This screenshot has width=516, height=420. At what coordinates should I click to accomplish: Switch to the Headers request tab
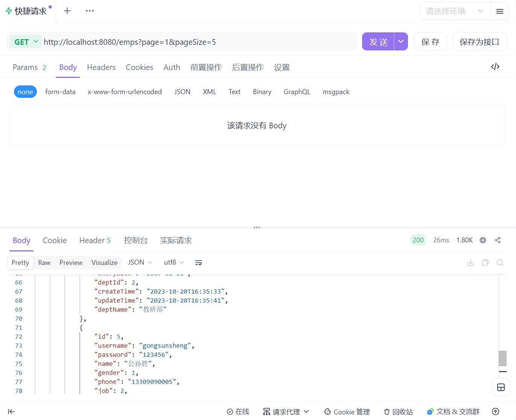(x=101, y=67)
